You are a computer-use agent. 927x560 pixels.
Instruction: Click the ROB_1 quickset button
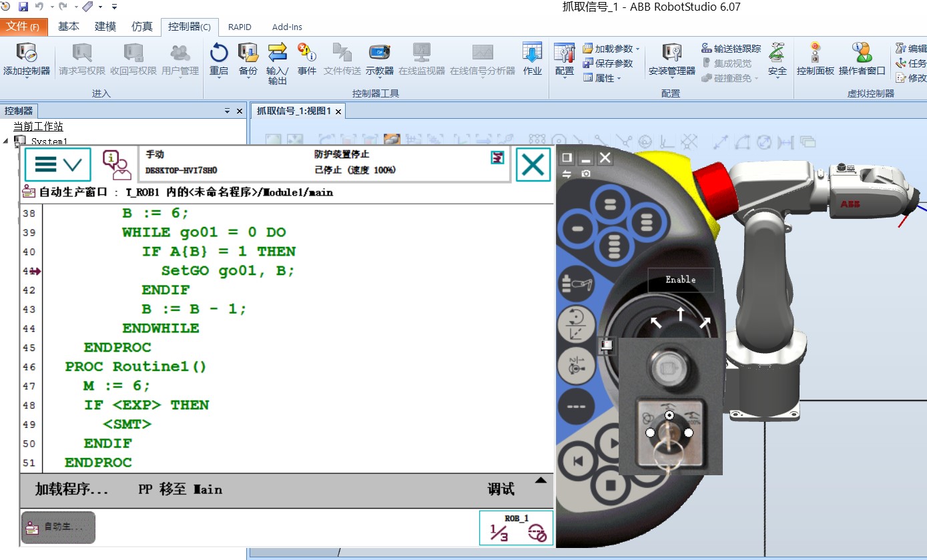(x=517, y=528)
